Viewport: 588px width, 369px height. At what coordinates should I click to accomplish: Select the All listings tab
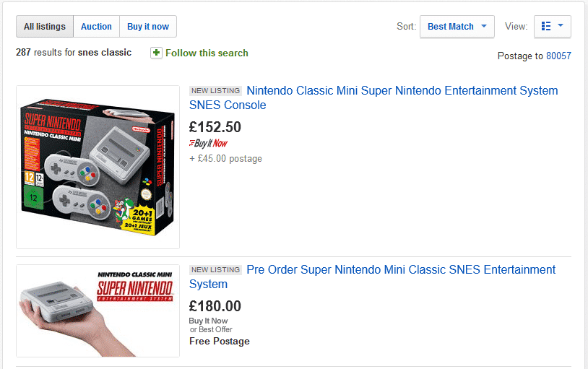click(x=45, y=27)
